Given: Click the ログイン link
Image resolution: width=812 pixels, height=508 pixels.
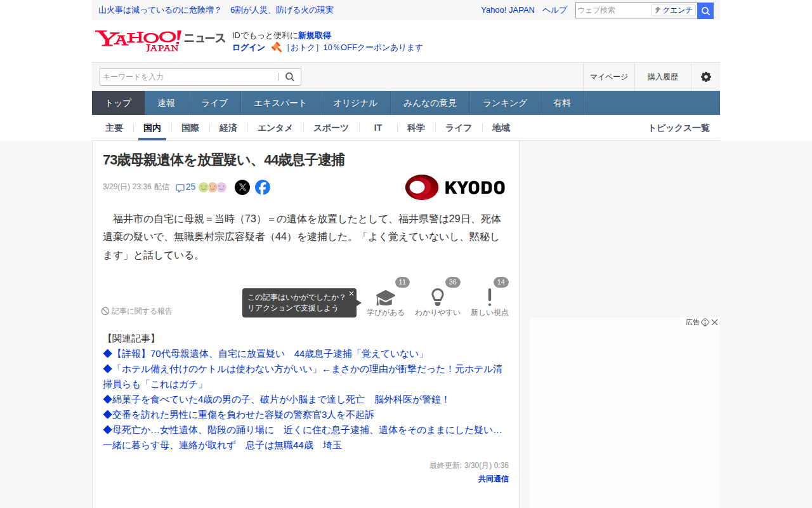Looking at the screenshot, I should point(249,48).
